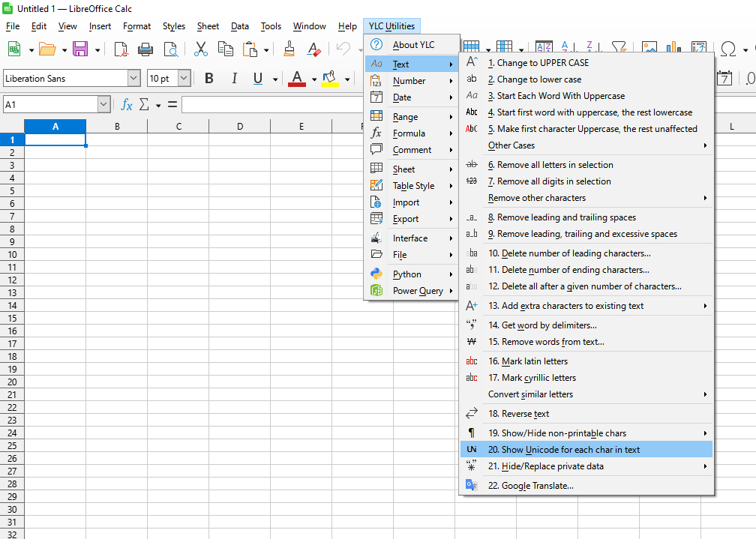This screenshot has width=756, height=539.
Task: Click the Open folder toolbar icon
Action: pyautogui.click(x=47, y=49)
